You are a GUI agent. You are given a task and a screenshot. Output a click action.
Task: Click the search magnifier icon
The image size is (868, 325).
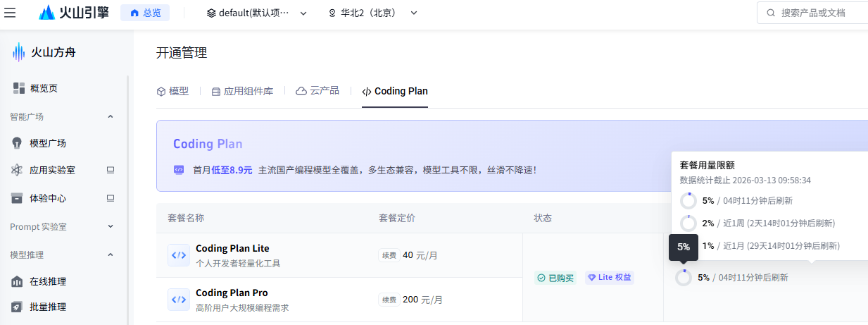(772, 13)
